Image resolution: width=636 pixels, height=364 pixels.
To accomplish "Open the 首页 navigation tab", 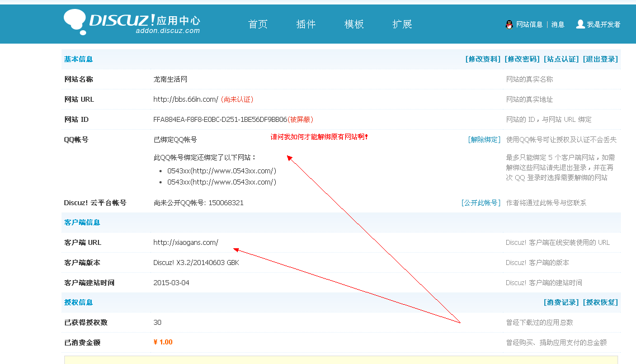I will 257,24.
